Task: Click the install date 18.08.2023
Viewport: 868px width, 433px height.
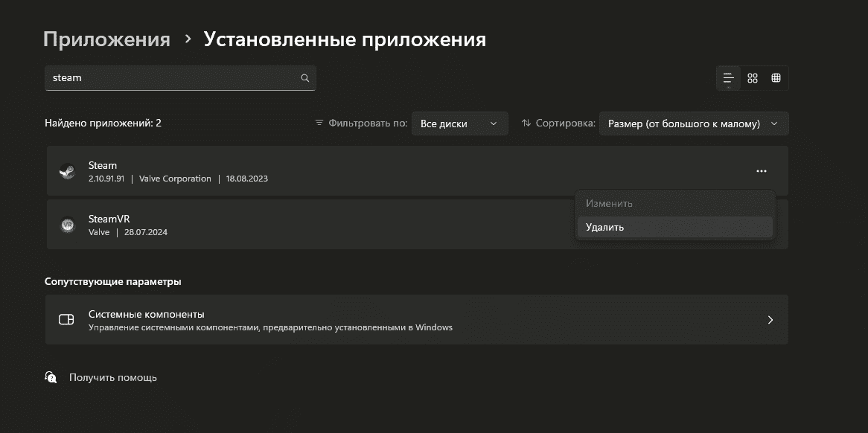Action: pyautogui.click(x=247, y=179)
